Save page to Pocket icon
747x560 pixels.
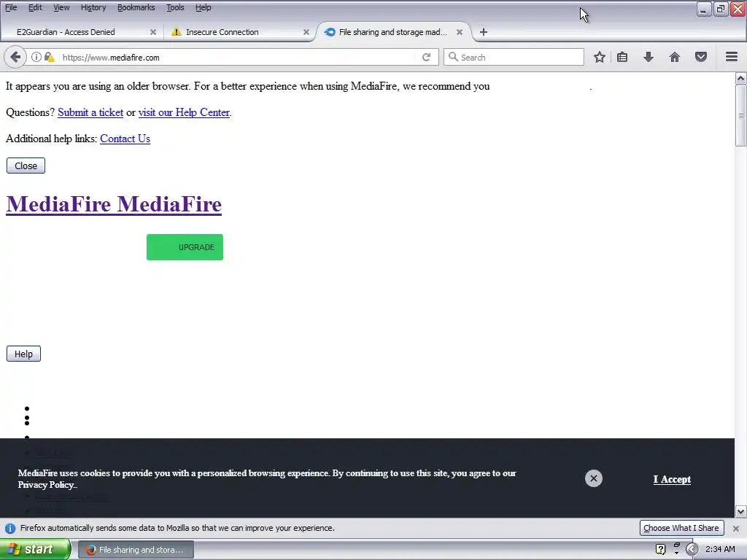pos(701,57)
